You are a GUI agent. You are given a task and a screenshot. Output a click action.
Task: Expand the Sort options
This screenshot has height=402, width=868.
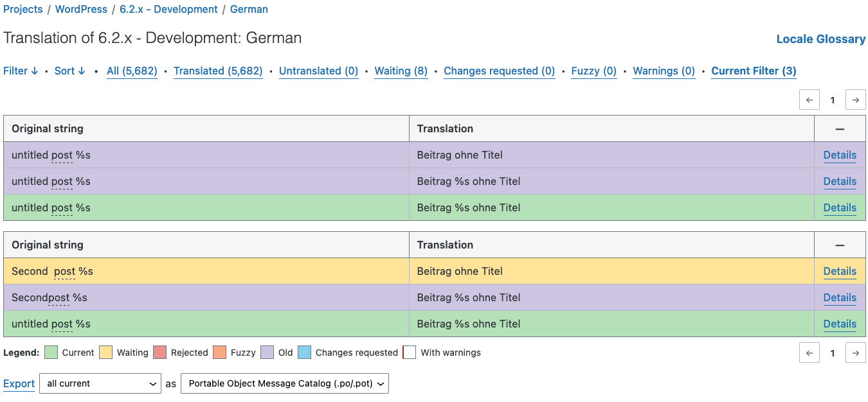(x=69, y=71)
